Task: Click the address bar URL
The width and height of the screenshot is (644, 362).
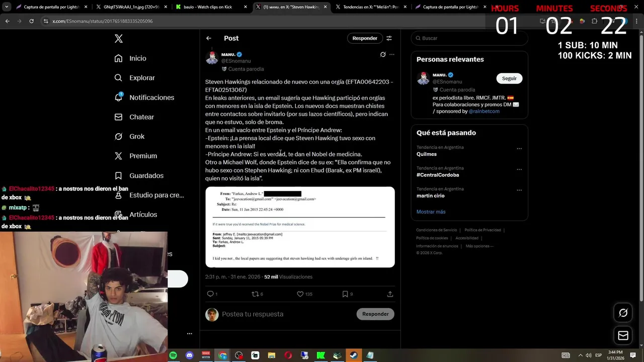Action: pos(103,21)
